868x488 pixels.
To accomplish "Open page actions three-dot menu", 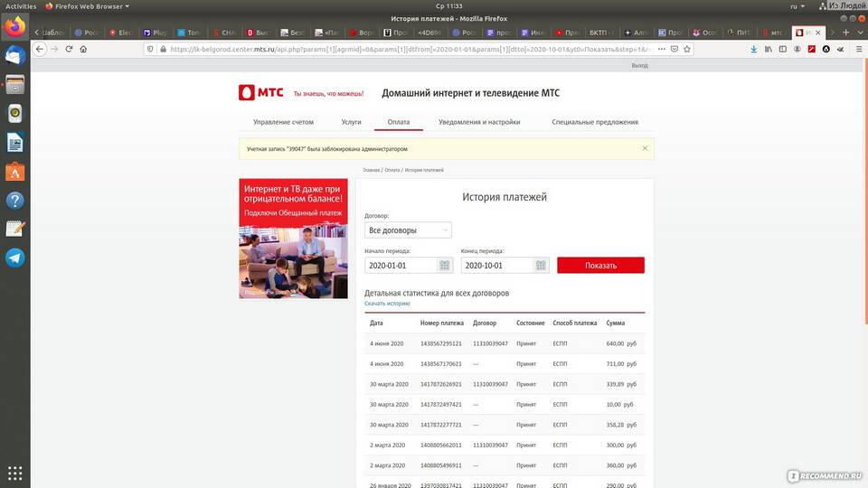I will pyautogui.click(x=662, y=49).
